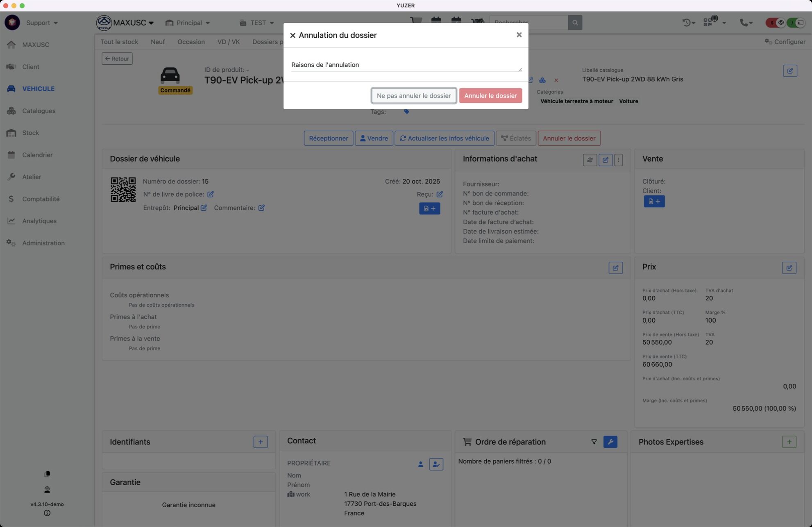
Task: Switch to the Occasion stock tab
Action: (x=191, y=42)
